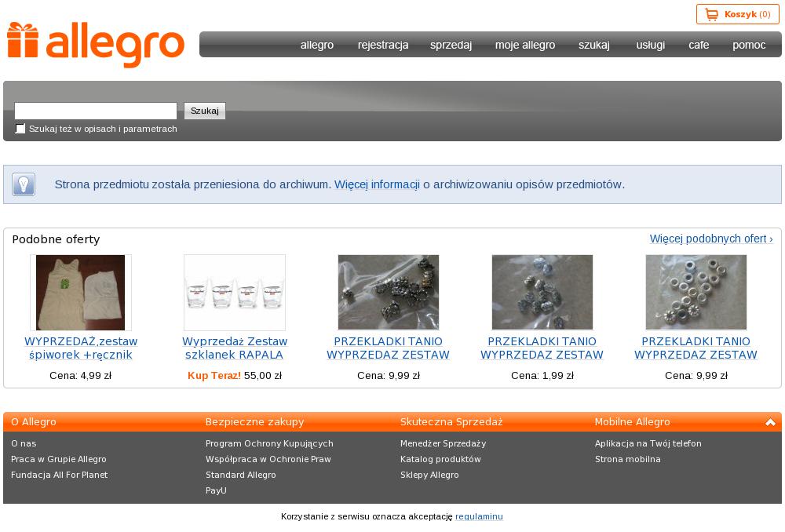
Task: Collapse the footer with the arrow icon
Action: coord(770,422)
